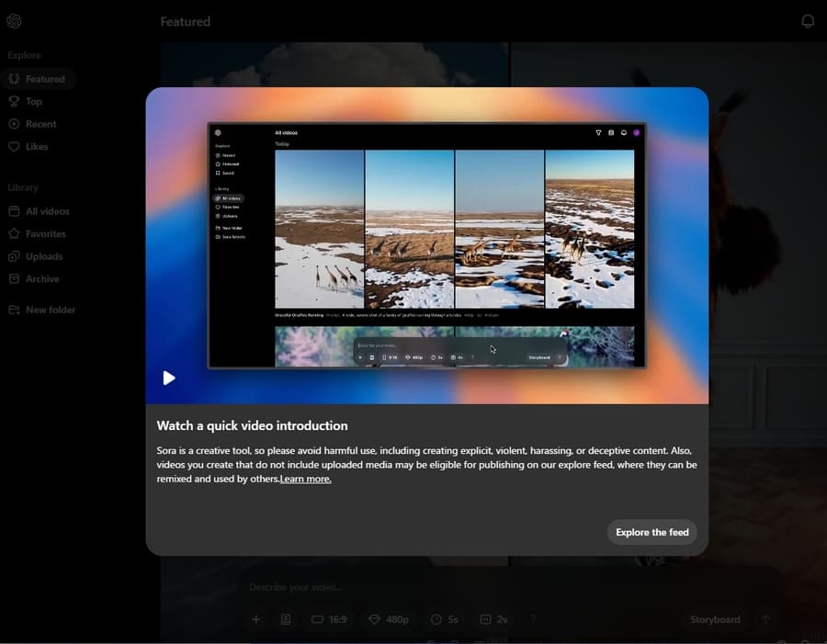
Task: Open the 480p resolution dropdown
Action: click(389, 620)
